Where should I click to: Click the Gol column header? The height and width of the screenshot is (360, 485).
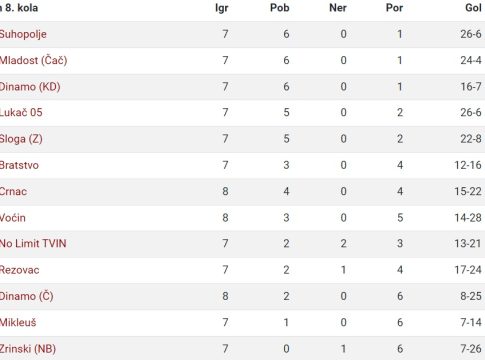(x=473, y=8)
